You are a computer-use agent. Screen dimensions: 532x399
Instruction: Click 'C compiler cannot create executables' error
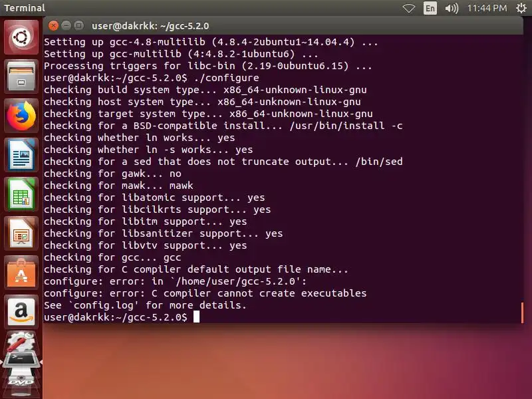(205, 293)
